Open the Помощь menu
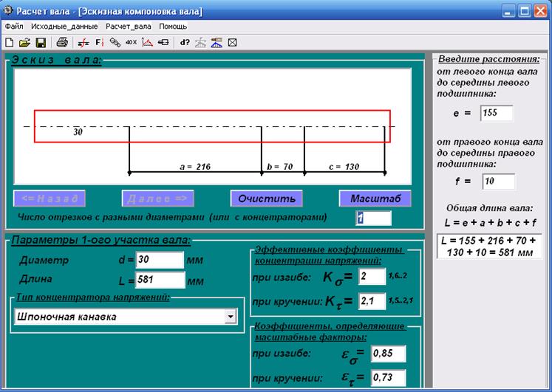Image resolution: width=552 pixels, height=392 pixels. click(x=173, y=27)
